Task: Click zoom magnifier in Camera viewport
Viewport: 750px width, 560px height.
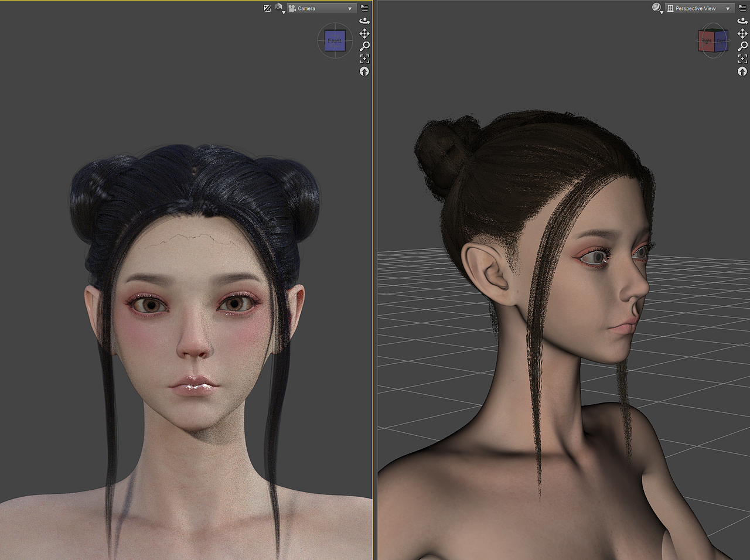Action: coord(364,46)
